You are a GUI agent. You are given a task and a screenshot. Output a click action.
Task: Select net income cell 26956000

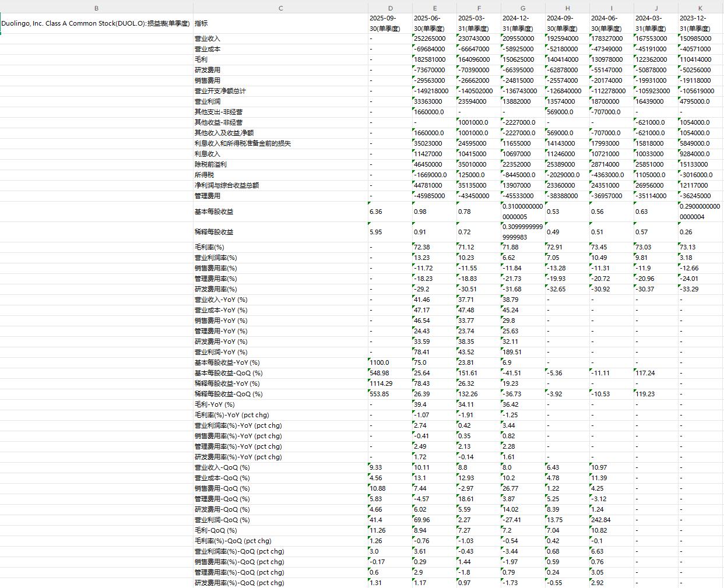(656, 185)
